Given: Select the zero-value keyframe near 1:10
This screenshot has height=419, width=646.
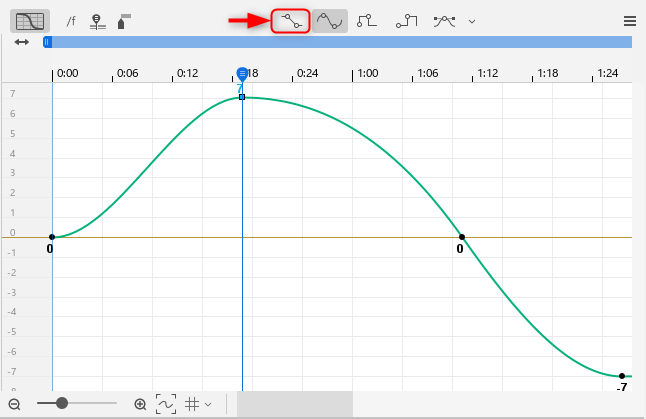Looking at the screenshot, I should (461, 237).
